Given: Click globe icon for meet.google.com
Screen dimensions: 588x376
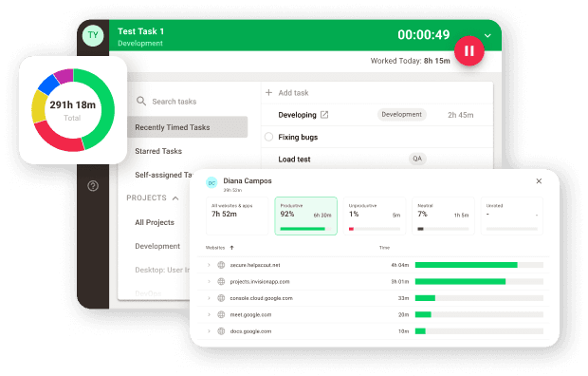Looking at the screenshot, I should [221, 314].
